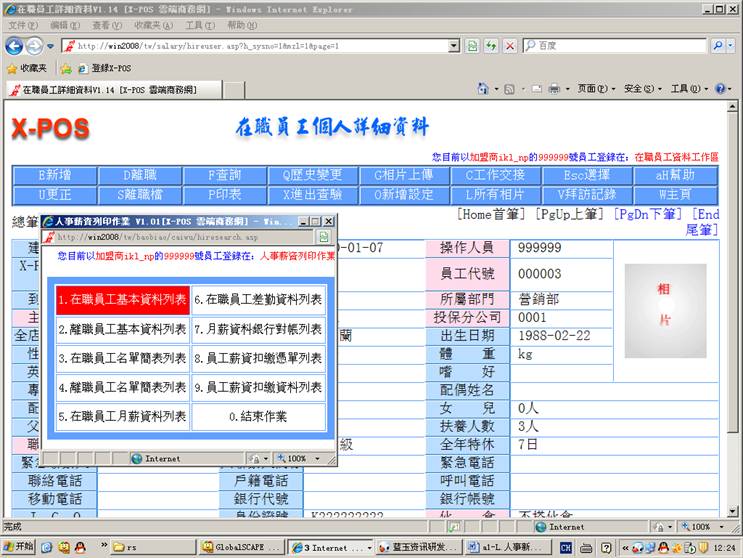
Task: Expand the address bar URL dropdown
Action: (x=455, y=46)
